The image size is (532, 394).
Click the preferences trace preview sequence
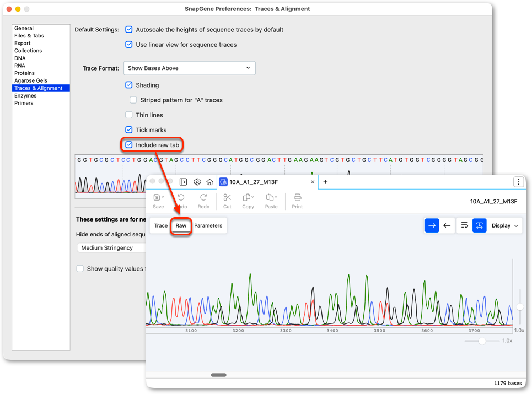pyautogui.click(x=279, y=160)
